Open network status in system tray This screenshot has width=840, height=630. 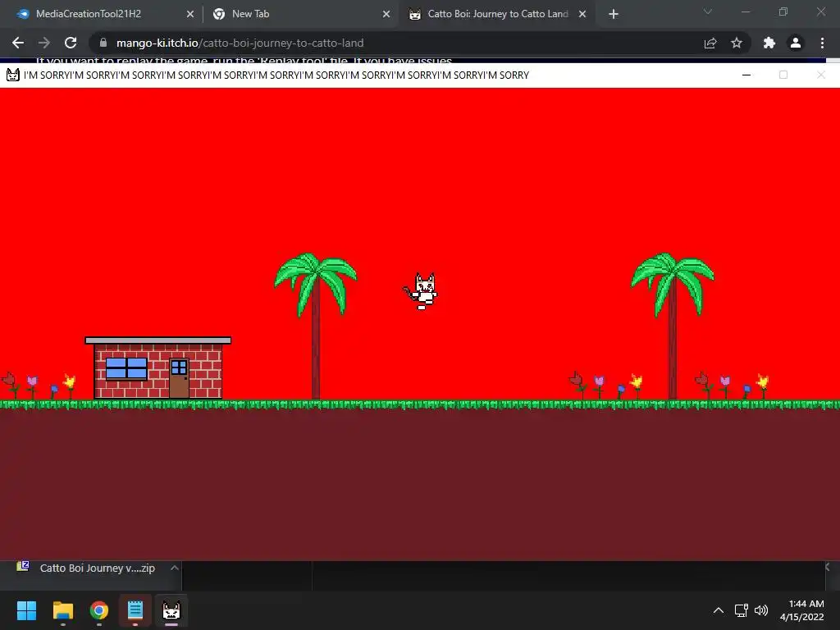click(742, 610)
